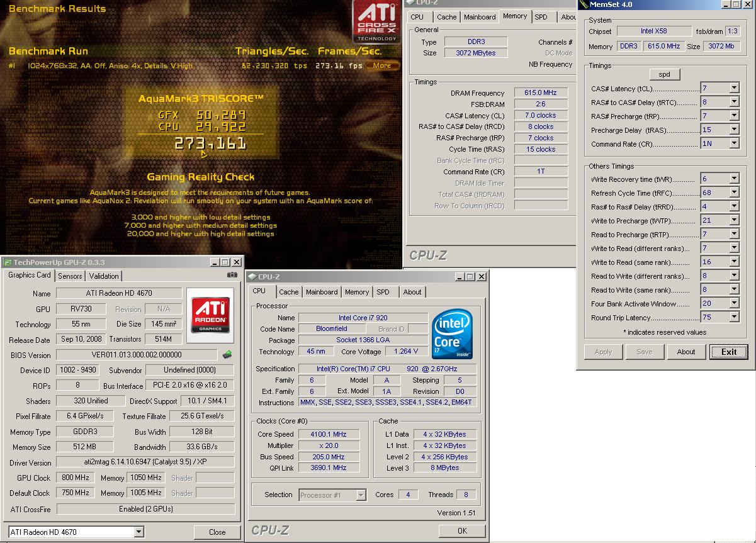Click the ATI CrossFire Enabled (2 GPUs) field
756x543 pixels.
pyautogui.click(x=145, y=509)
